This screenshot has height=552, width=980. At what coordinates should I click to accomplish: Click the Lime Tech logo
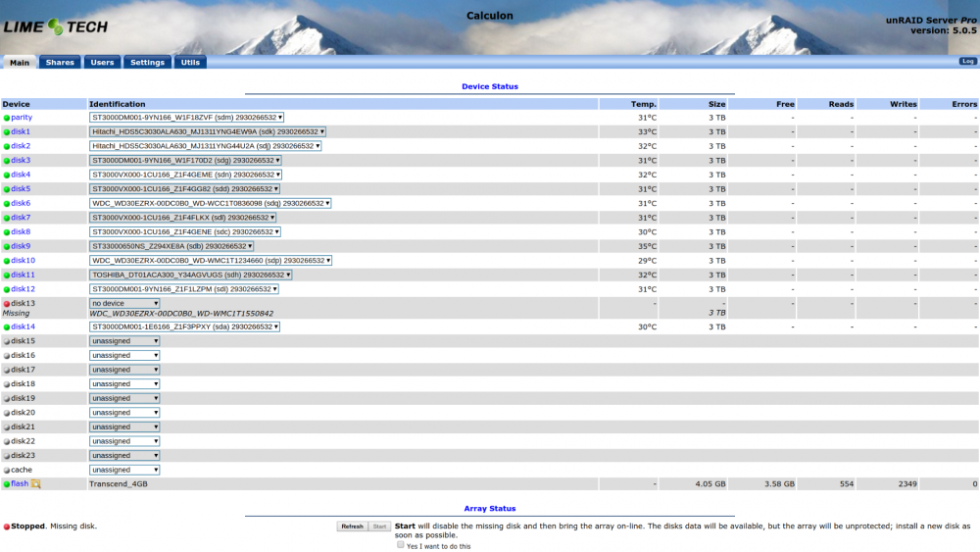(56, 26)
